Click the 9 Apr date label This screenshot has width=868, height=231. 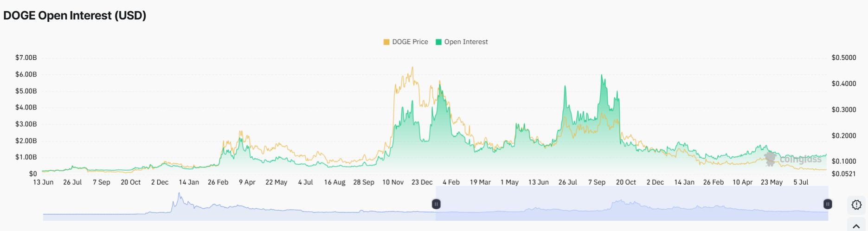247,182
